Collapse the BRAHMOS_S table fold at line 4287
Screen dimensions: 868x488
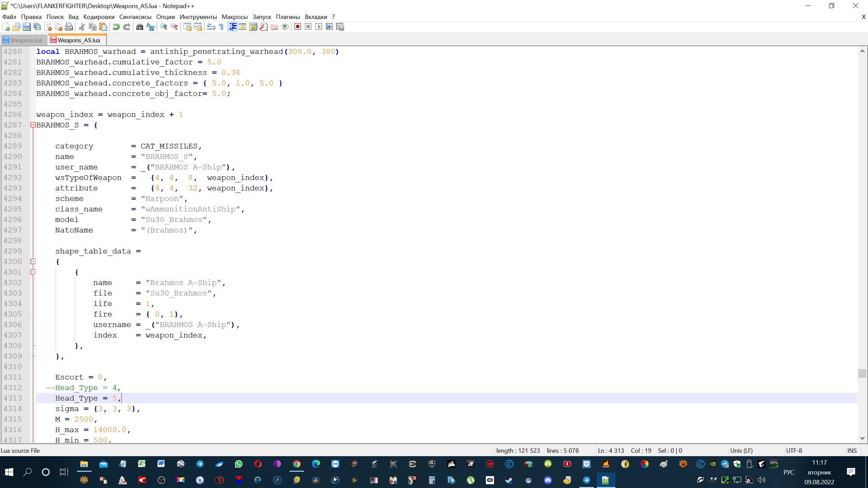33,125
